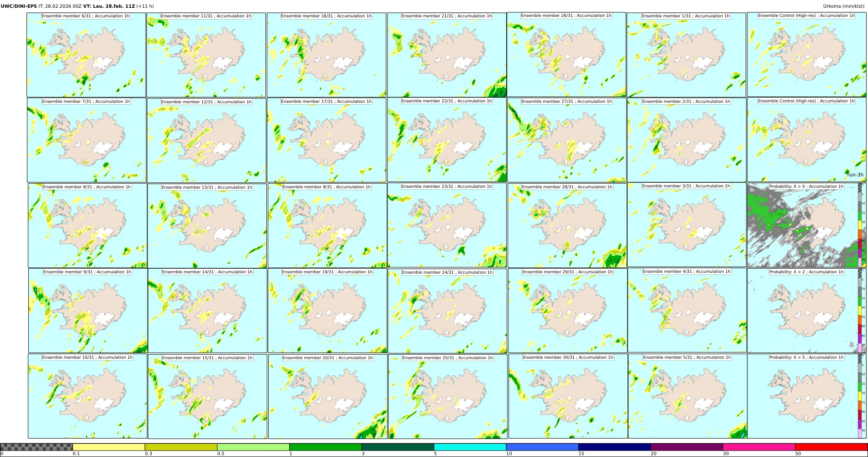Image resolution: width=868 pixels, height=457 pixels.
Task: Pick the pink 30–50 legend swatch
Action: click(759, 447)
